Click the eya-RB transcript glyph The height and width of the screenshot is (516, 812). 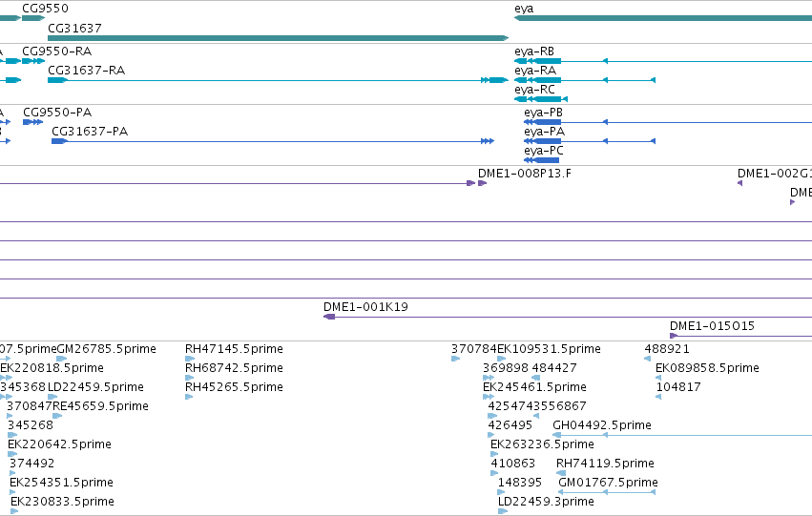pyautogui.click(x=663, y=61)
